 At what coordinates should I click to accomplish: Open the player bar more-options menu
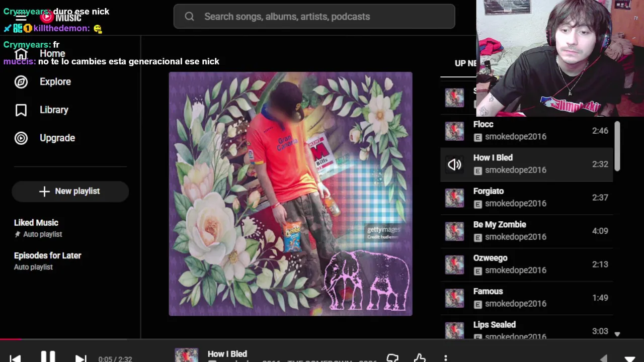pos(446,358)
